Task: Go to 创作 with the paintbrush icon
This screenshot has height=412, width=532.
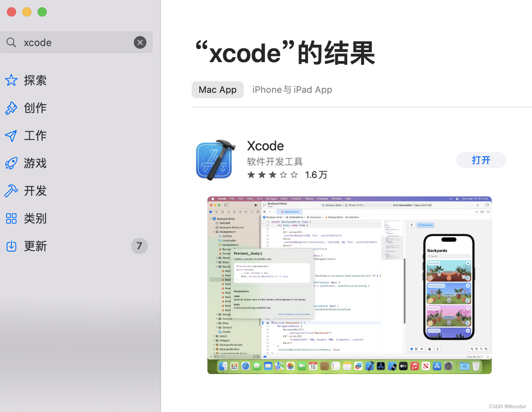Action: tap(11, 108)
